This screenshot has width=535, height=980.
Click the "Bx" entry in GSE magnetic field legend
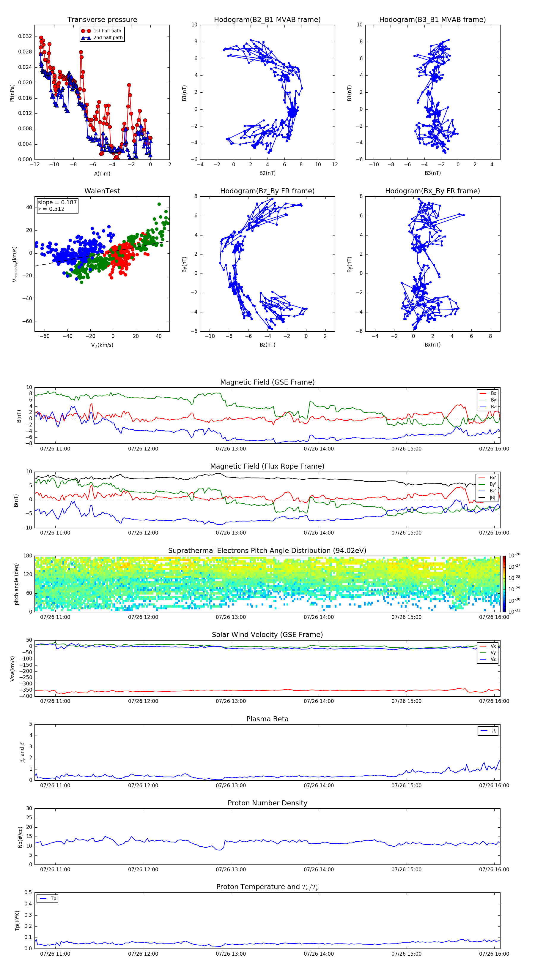488,393
